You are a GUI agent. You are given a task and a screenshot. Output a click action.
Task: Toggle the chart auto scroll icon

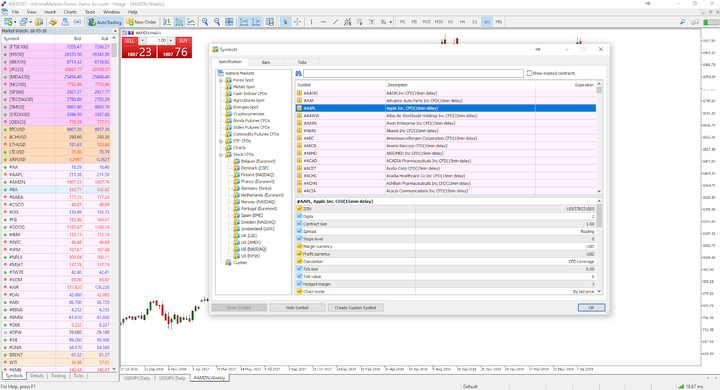click(x=244, y=22)
